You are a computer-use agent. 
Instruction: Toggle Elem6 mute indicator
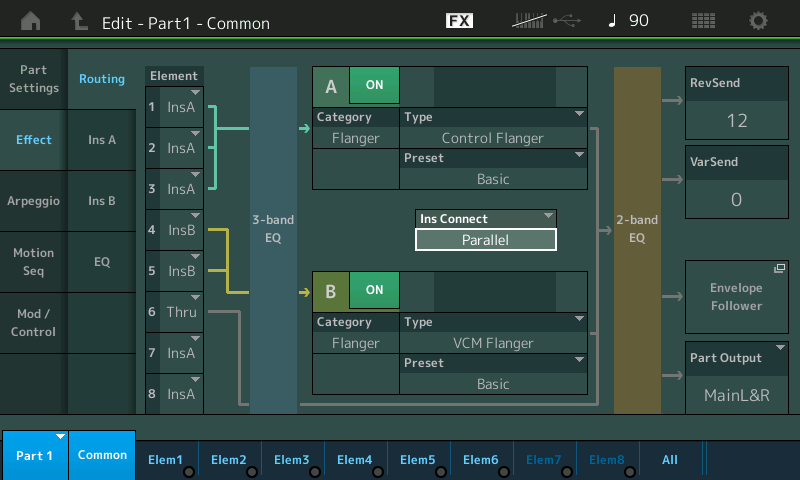tap(504, 472)
